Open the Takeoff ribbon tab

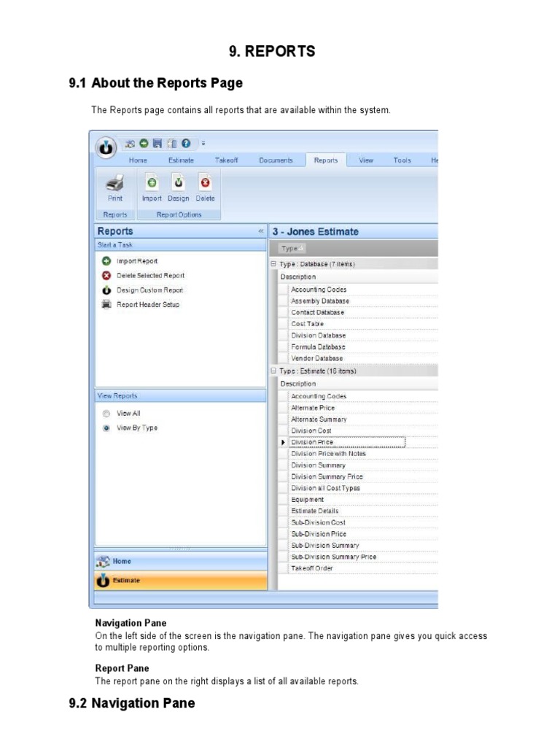(226, 160)
